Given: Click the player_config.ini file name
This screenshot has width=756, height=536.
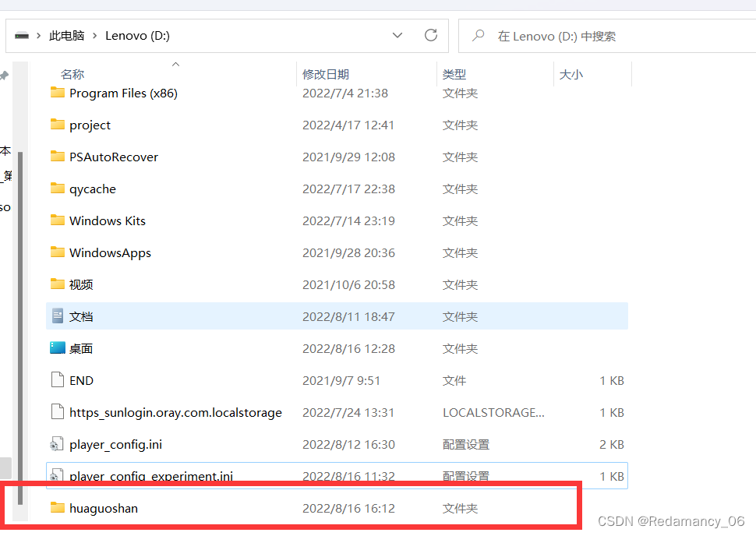Looking at the screenshot, I should pos(115,445).
